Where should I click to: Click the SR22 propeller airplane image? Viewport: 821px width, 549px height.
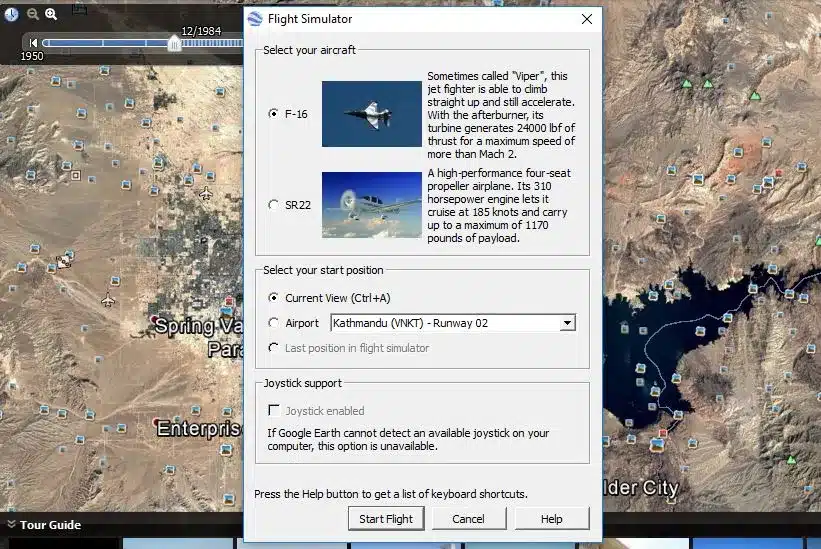click(x=371, y=205)
